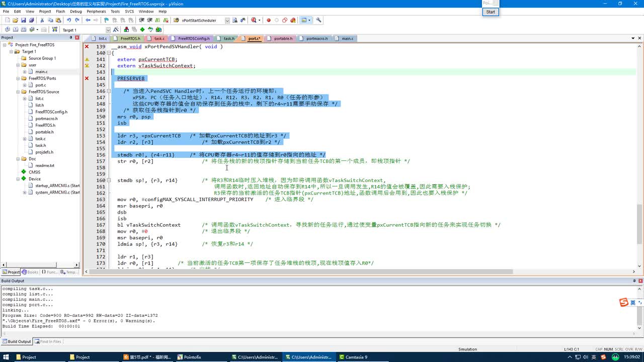644x362 pixels.
Task: Redo the last undone edit
Action: pos(77,20)
